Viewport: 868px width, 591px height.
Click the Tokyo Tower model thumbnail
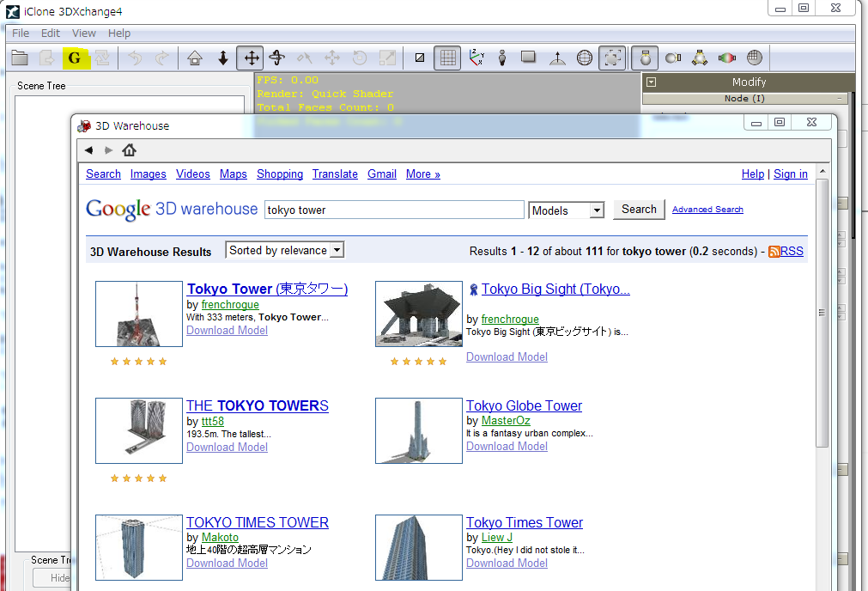click(x=139, y=314)
